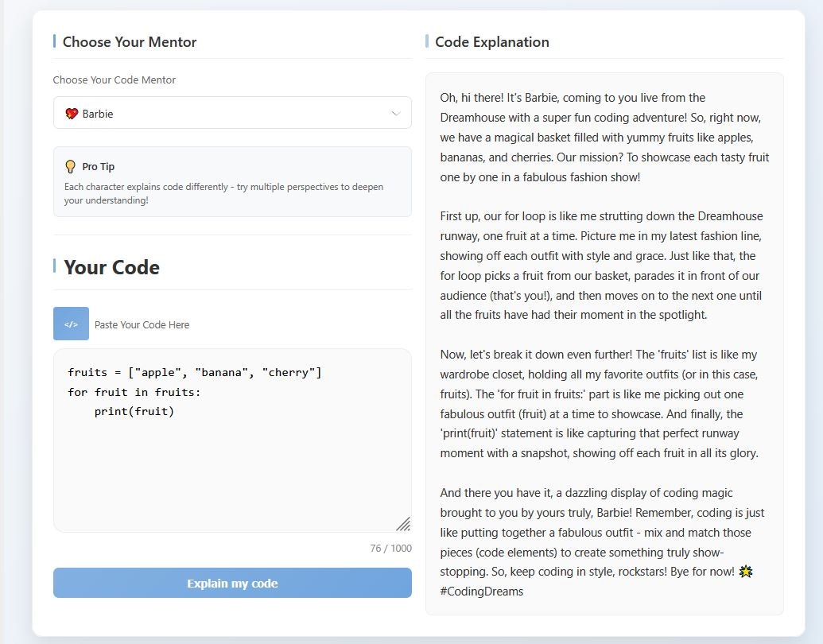Image resolution: width=823 pixels, height=644 pixels.
Task: Click the paragraph starting 'First up, our for loop'
Action: 601,266
